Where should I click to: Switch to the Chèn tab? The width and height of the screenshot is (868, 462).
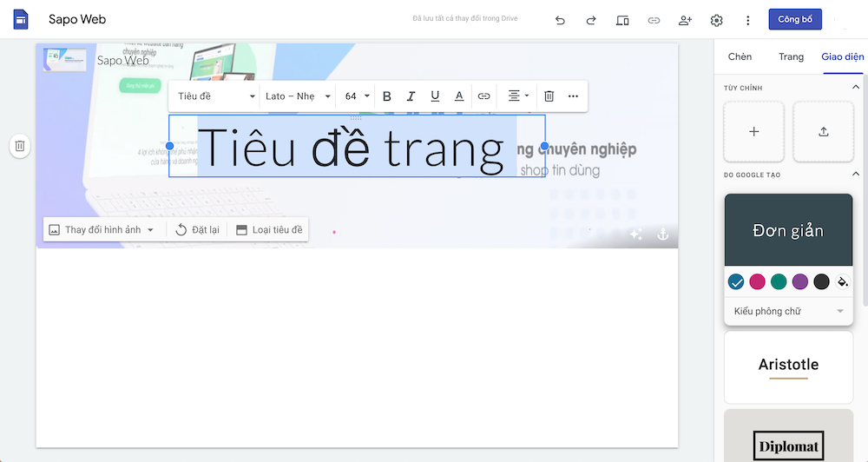[740, 56]
